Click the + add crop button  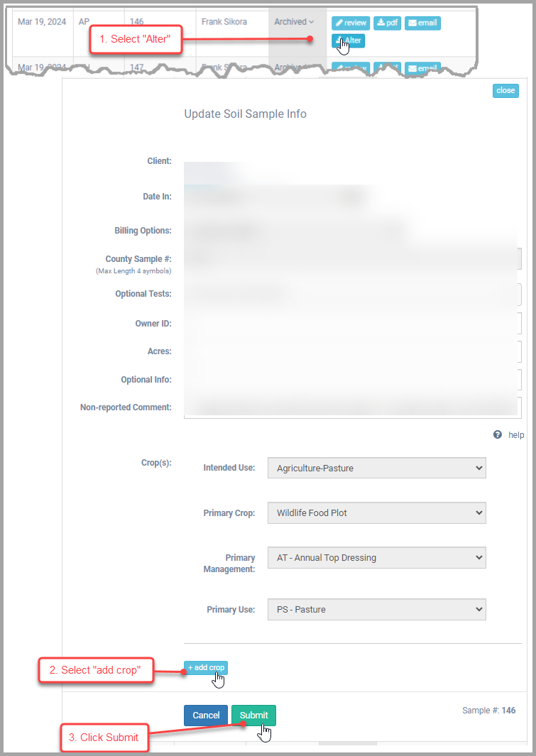click(x=206, y=668)
